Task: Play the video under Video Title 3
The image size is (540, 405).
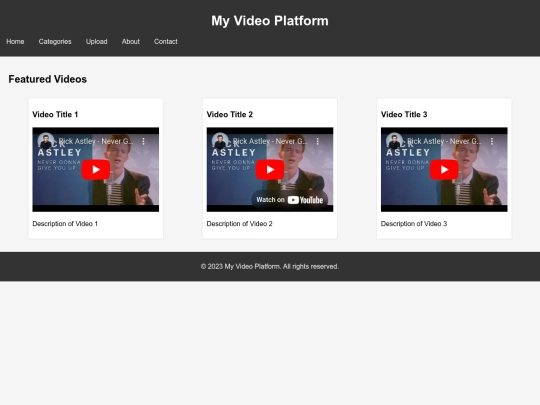Action: tap(444, 169)
